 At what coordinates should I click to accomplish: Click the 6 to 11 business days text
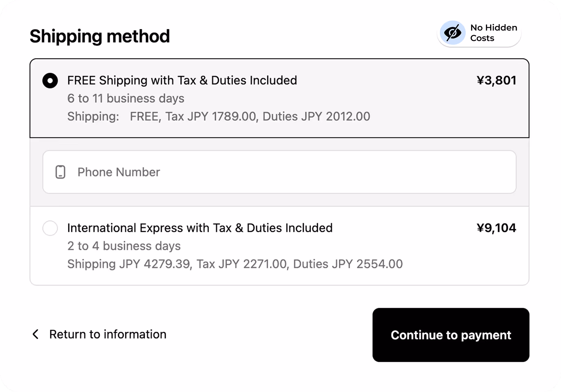point(126,98)
